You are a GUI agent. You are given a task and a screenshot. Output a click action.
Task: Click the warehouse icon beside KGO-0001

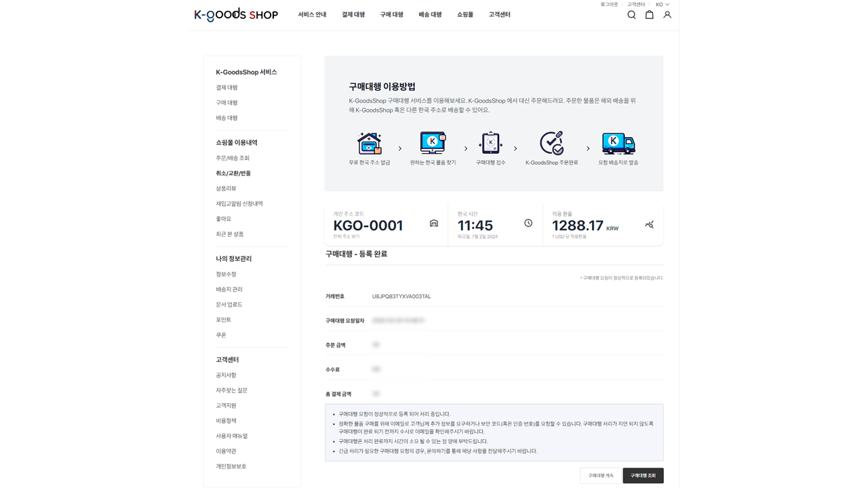click(x=434, y=224)
